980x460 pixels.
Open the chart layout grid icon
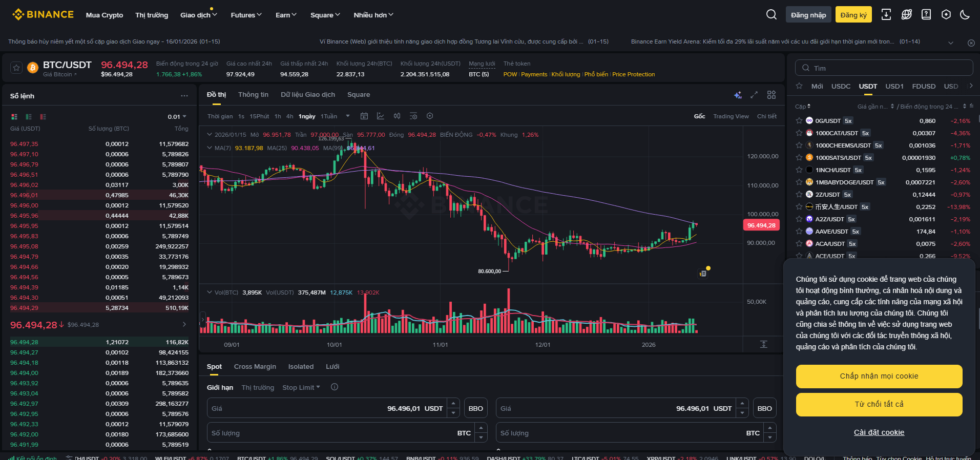pos(772,95)
